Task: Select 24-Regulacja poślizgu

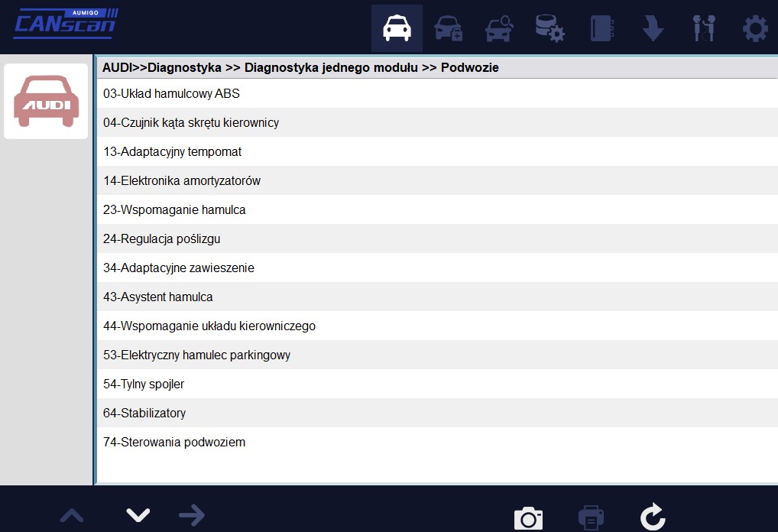Action: [x=438, y=238]
